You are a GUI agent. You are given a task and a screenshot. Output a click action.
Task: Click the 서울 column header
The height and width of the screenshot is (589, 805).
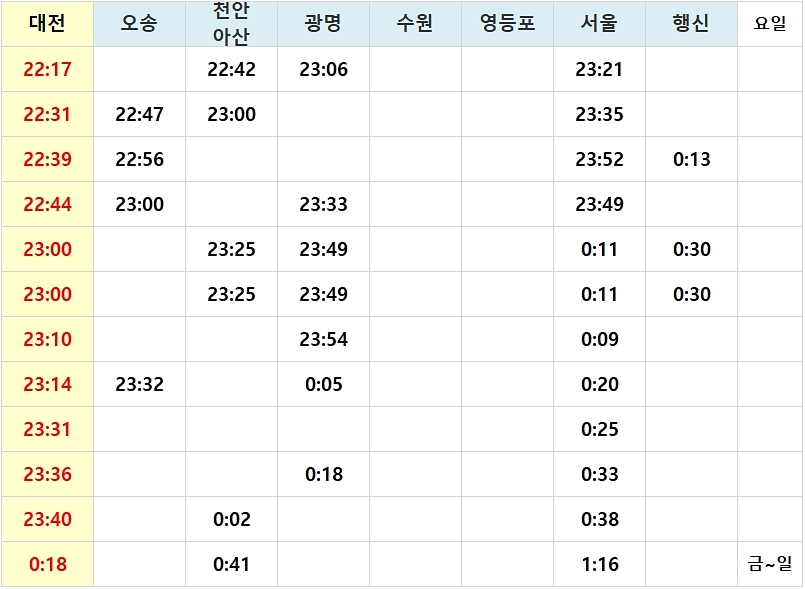(x=599, y=24)
